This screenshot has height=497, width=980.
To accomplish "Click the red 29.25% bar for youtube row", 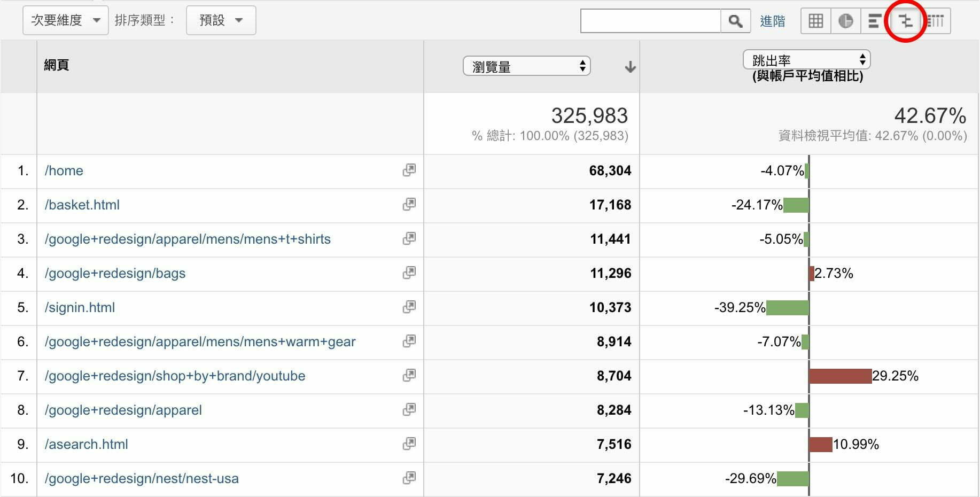I will tap(840, 376).
